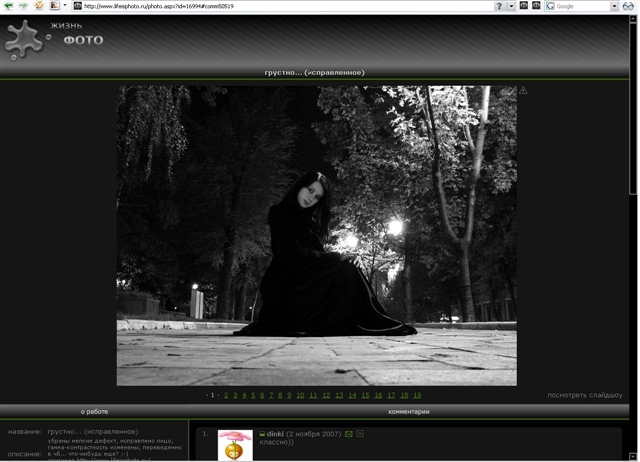This screenshot has height=462, width=640.
Task: Click the first eye icon in toolbar
Action: (523, 6)
